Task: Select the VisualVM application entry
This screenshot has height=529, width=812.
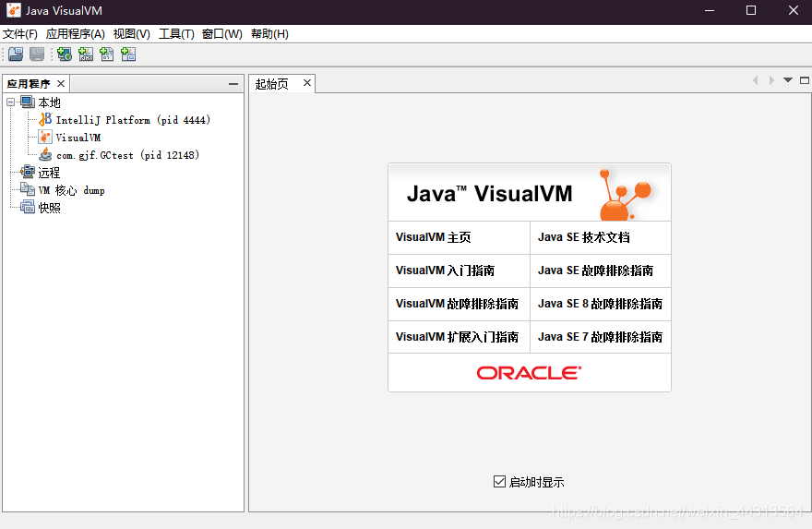Action: click(x=78, y=138)
